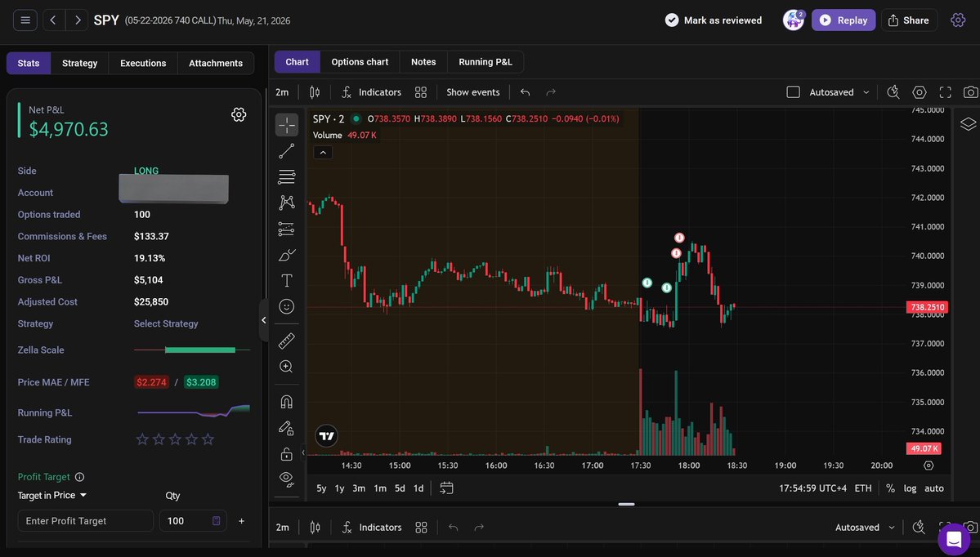Image resolution: width=980 pixels, height=557 pixels.
Task: Open the hamburger menu
Action: [x=25, y=20]
